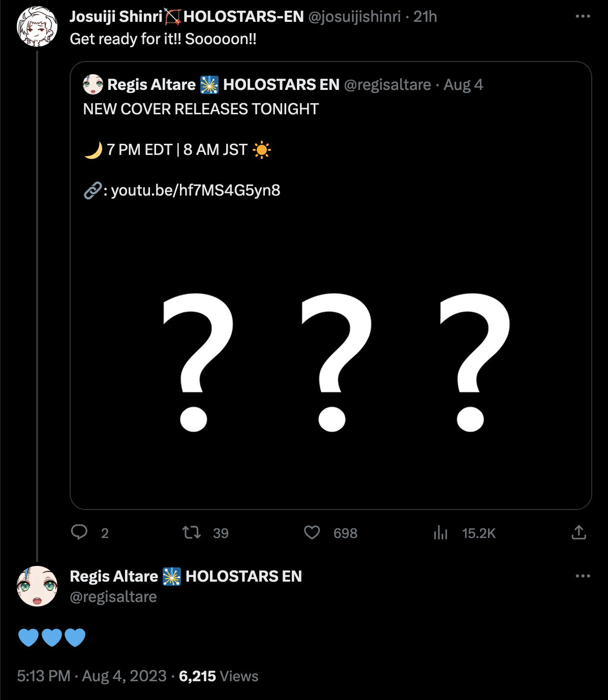Click the Aug 4 date in quoted tweet

(x=463, y=84)
